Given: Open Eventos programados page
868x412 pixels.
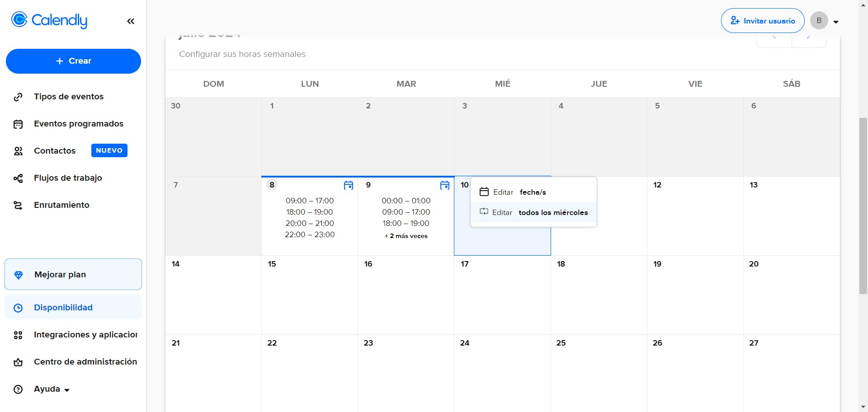Looking at the screenshot, I should [x=79, y=124].
